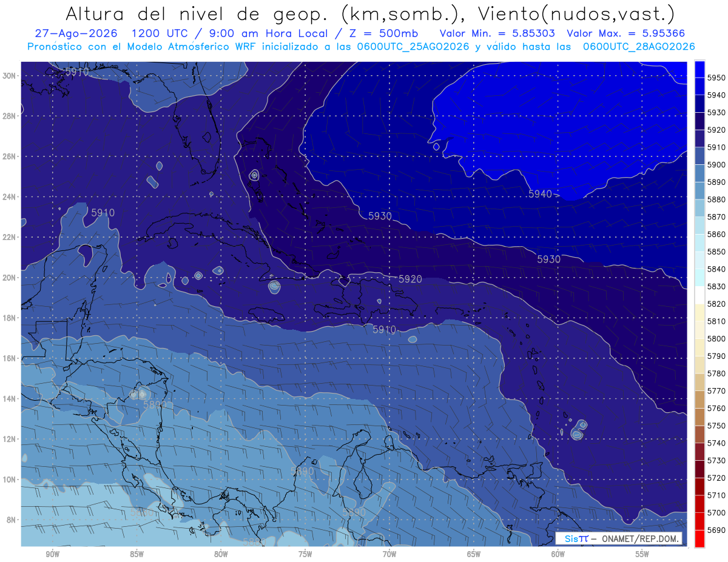The image size is (728, 562).
Task: Click the '30N' latitude axis label
Action: [x=9, y=76]
